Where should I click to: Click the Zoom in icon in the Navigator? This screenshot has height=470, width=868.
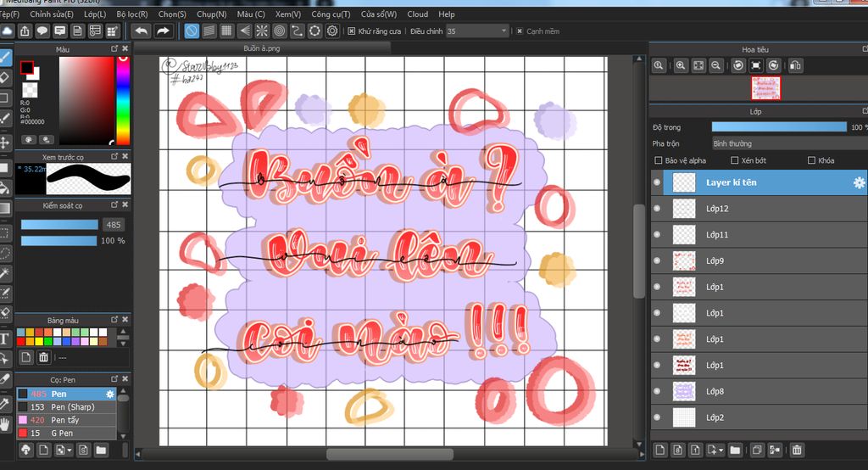click(681, 65)
